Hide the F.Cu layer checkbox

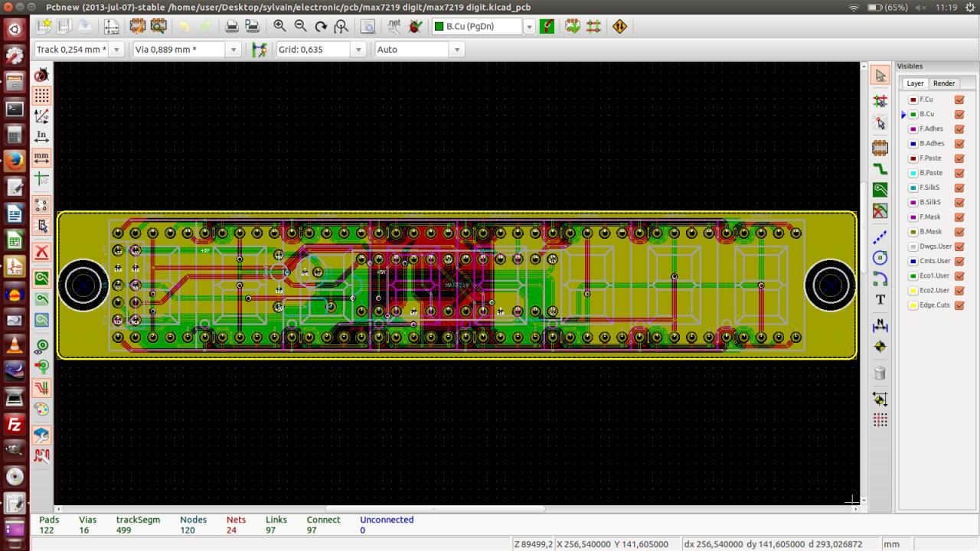[x=959, y=99]
